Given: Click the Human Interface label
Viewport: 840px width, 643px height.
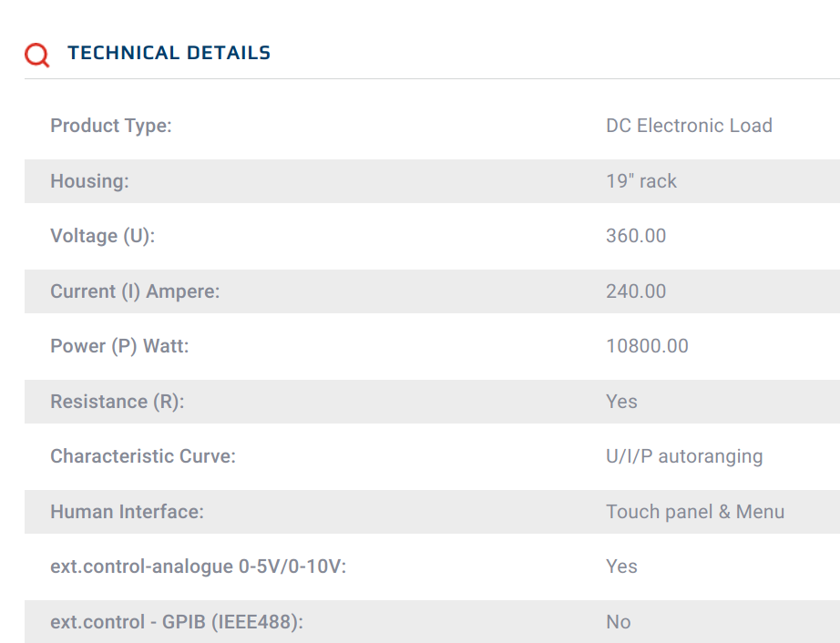Looking at the screenshot, I should 127,513.
